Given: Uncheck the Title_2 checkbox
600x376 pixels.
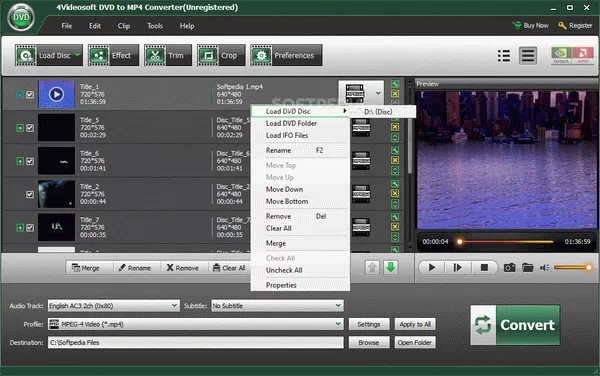Looking at the screenshot, I should click(x=30, y=194).
